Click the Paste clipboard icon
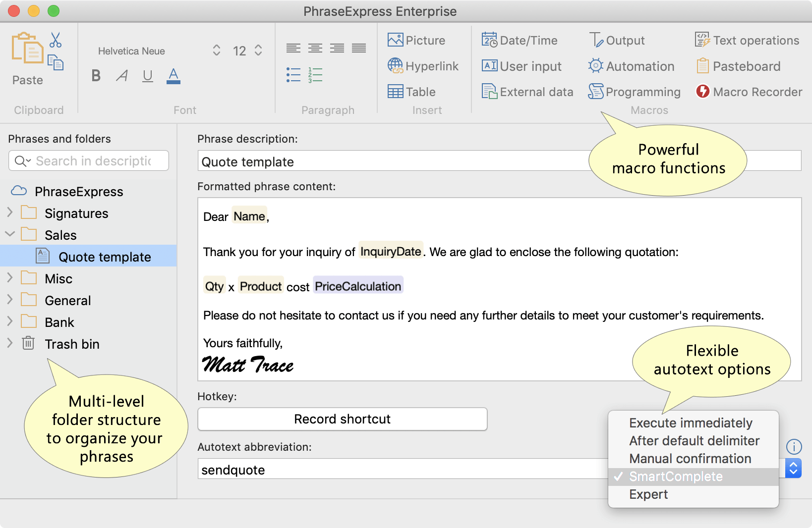 [x=27, y=49]
